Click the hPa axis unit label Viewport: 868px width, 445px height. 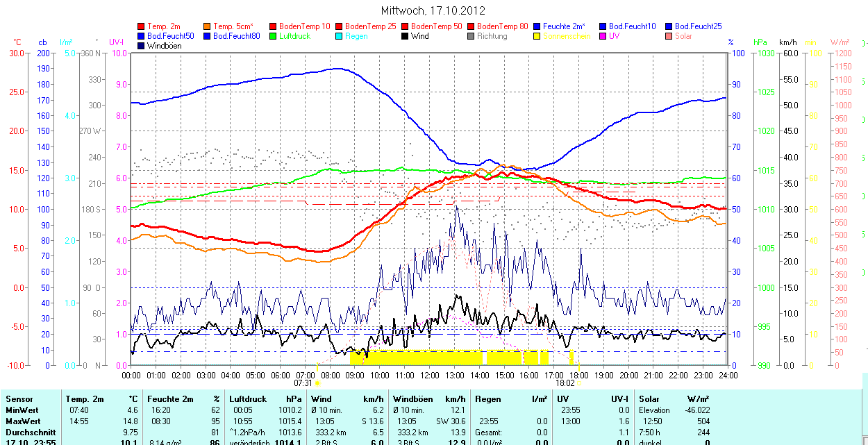click(x=760, y=42)
